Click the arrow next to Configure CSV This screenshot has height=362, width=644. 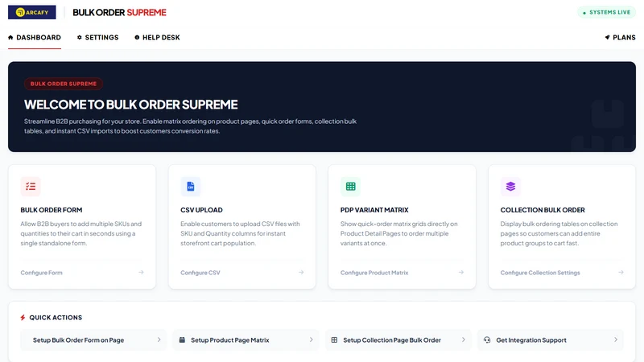click(x=301, y=272)
